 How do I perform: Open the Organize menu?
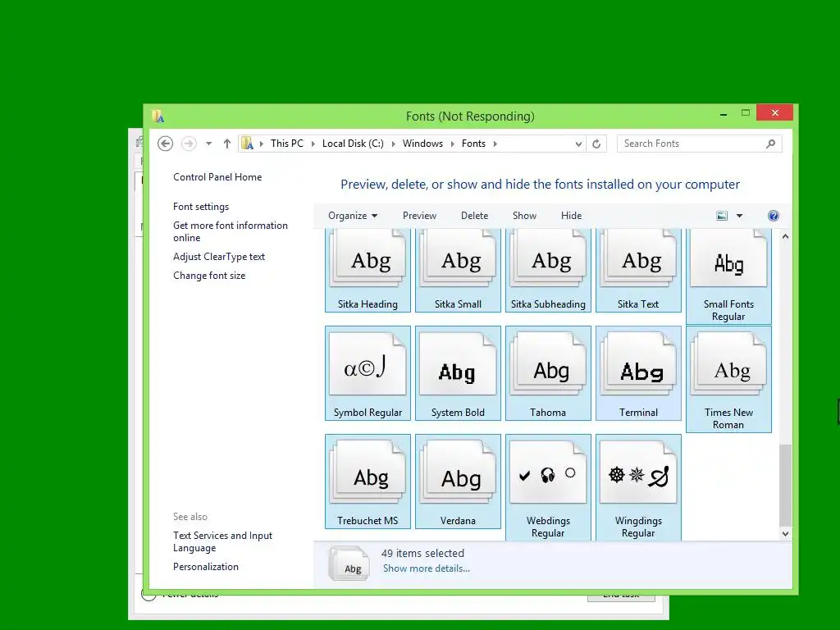click(x=353, y=216)
